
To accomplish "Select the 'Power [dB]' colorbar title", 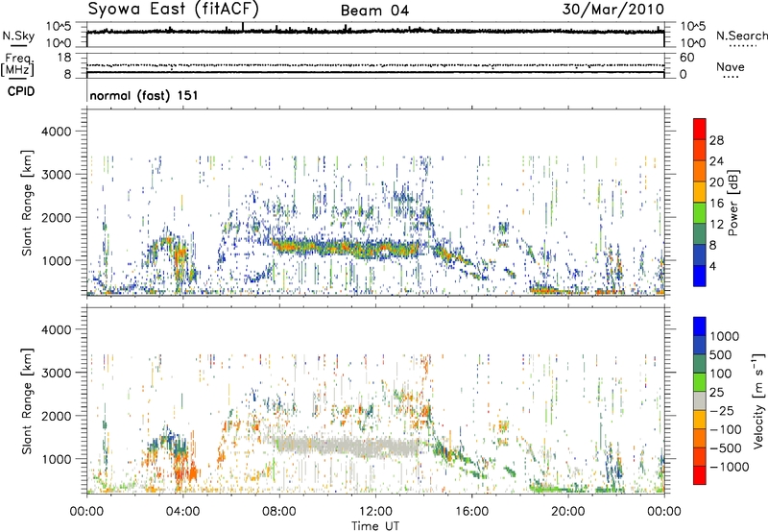I will (x=733, y=203).
